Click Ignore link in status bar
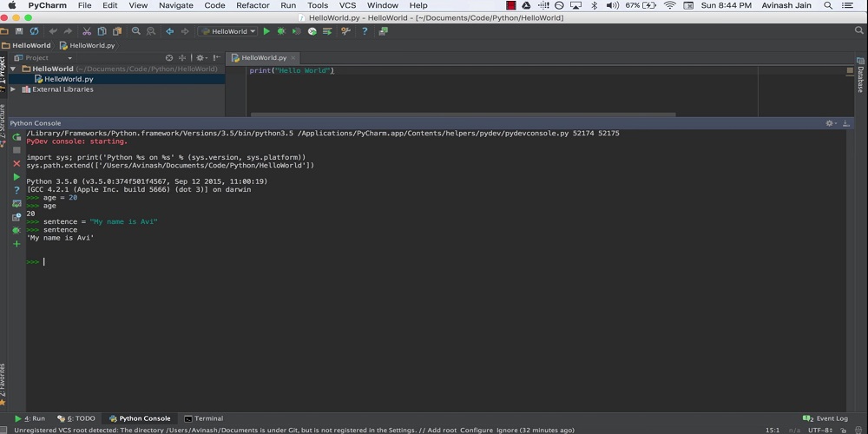This screenshot has width=868, height=434. (x=507, y=431)
